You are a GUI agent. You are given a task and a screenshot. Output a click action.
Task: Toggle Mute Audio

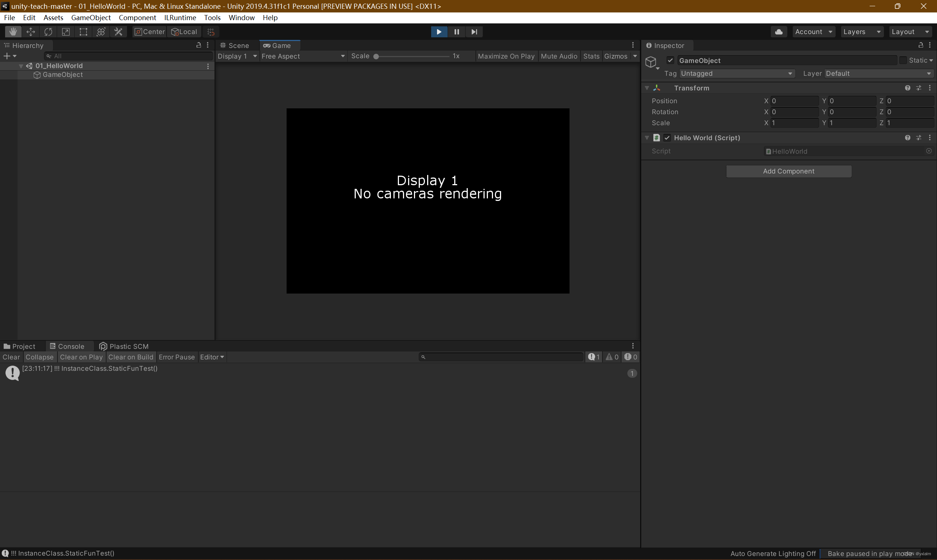(559, 56)
